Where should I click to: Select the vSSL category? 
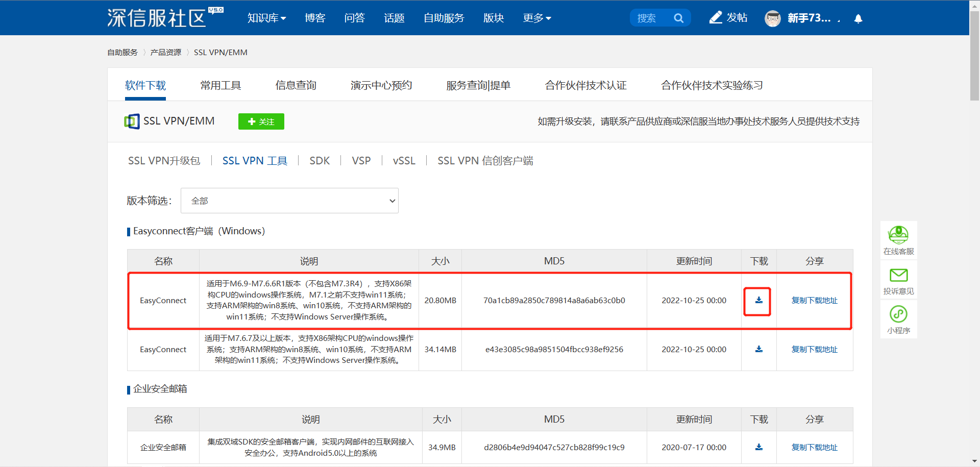click(404, 161)
